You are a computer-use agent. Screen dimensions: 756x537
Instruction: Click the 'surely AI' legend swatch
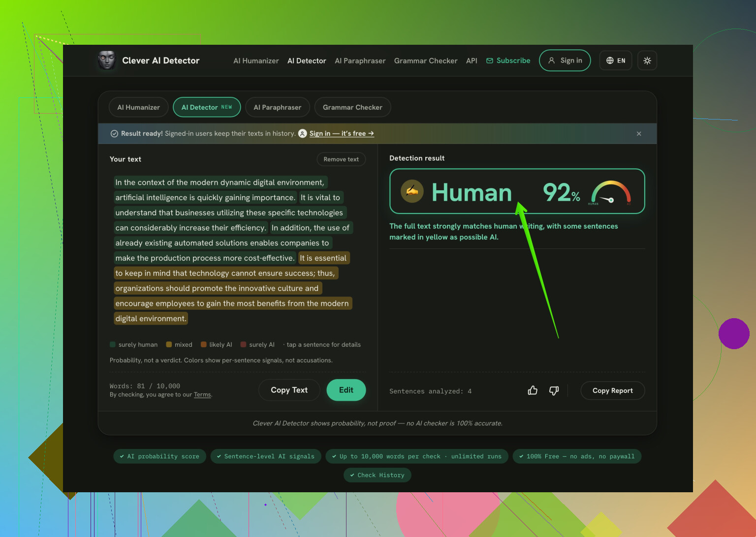243,344
